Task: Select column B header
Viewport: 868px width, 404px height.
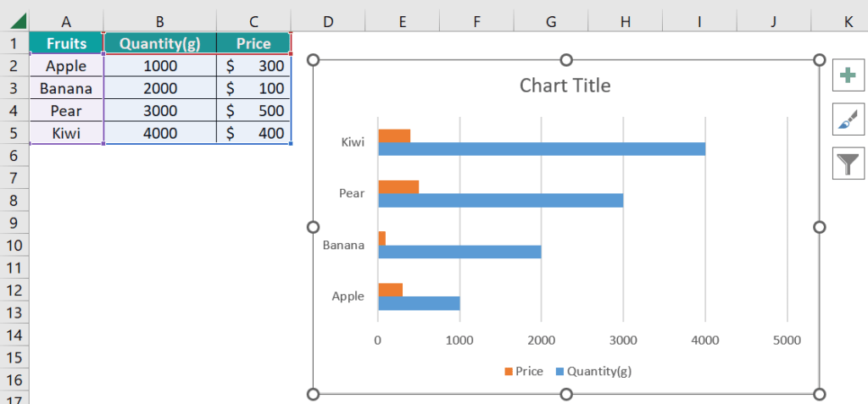Action: point(160,21)
